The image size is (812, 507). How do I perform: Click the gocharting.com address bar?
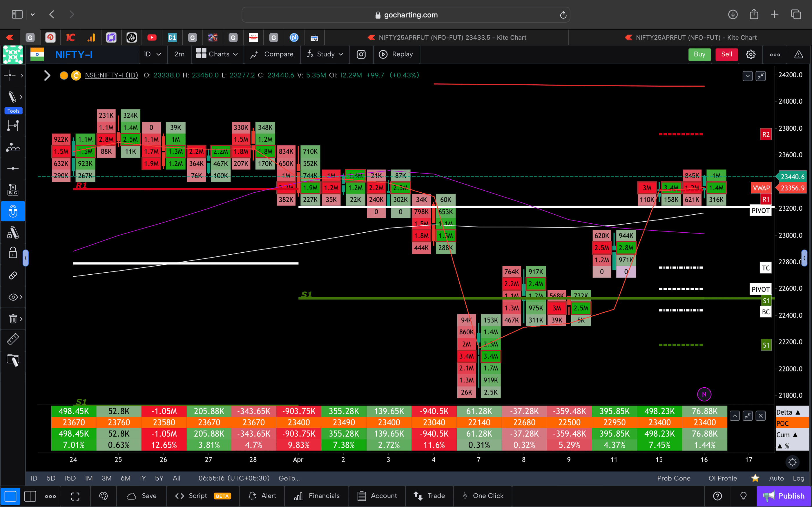coord(406,14)
